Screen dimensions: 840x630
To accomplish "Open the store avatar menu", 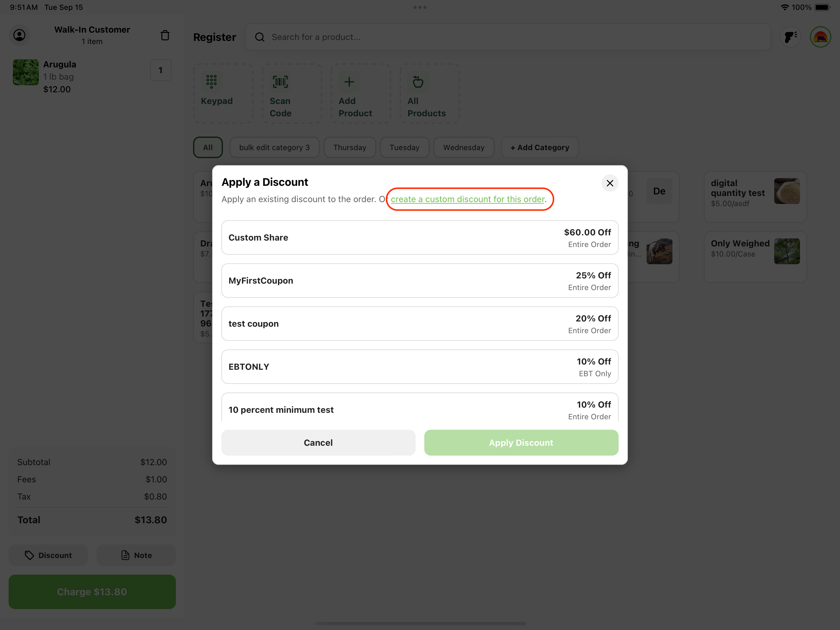I will point(820,37).
